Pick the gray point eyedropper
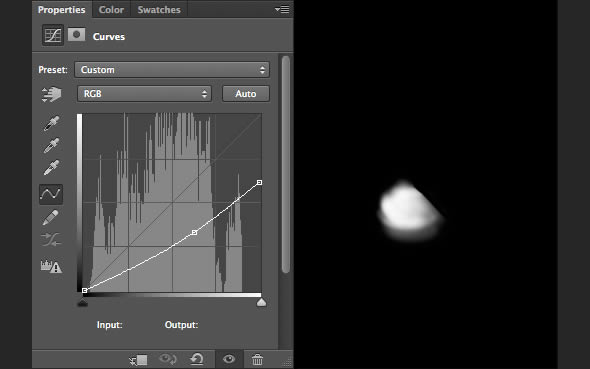 click(51, 146)
